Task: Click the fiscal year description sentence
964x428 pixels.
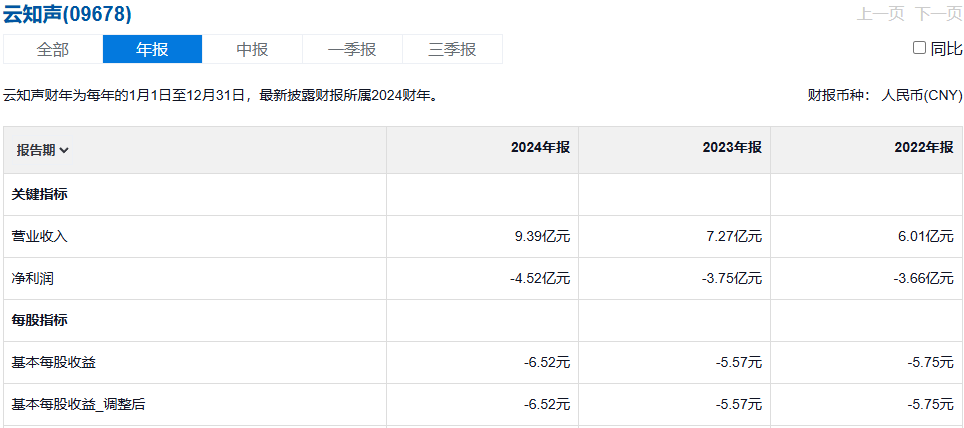Action: pyautogui.click(x=223, y=96)
